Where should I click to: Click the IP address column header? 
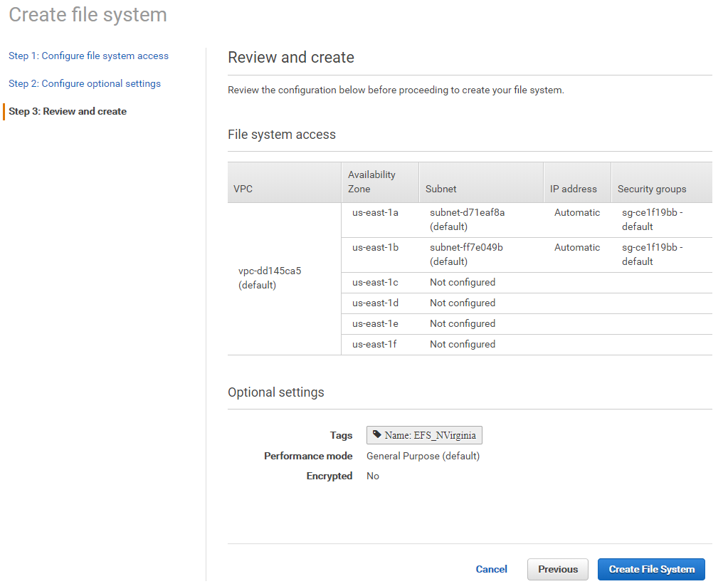573,189
